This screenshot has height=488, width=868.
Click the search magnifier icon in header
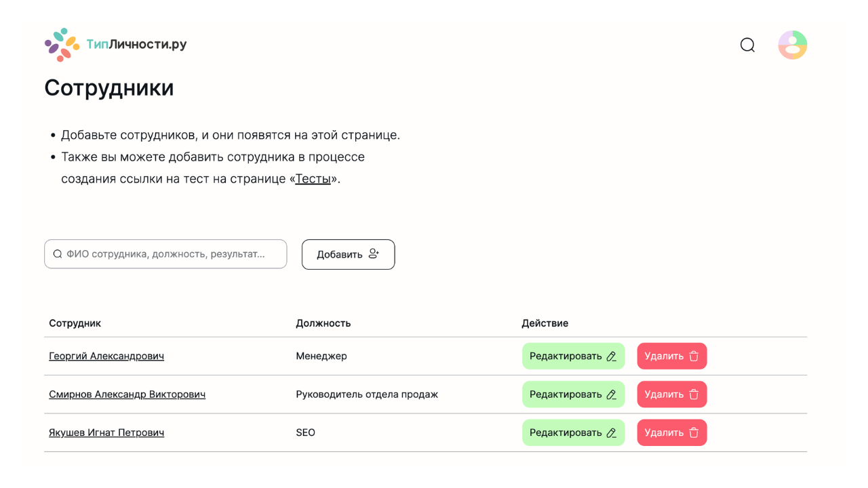(x=747, y=45)
